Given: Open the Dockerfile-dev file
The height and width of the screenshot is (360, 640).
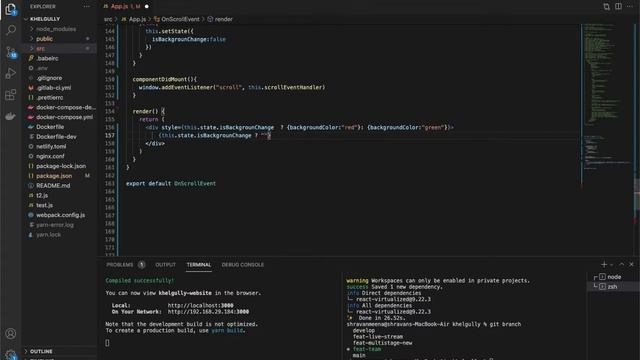Looking at the screenshot, I should 56,137.
